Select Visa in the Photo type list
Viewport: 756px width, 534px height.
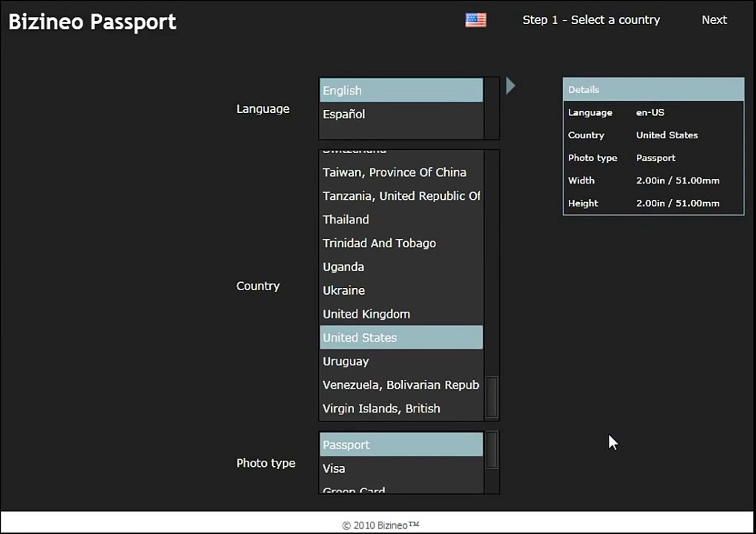pos(401,468)
